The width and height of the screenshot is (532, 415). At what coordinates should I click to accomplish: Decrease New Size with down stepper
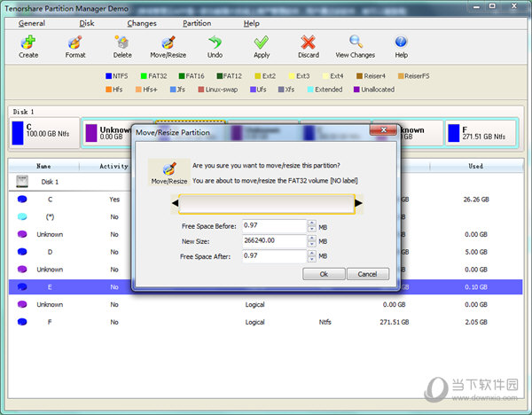point(312,244)
